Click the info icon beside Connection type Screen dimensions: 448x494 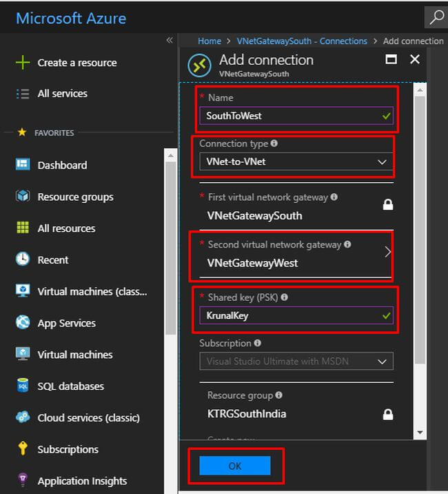[x=274, y=144]
